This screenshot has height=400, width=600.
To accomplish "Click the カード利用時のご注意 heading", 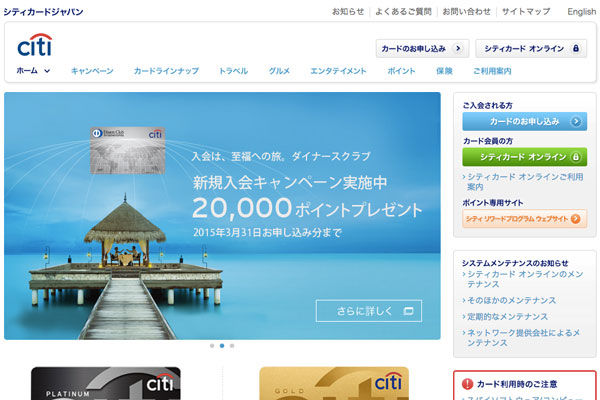I will (x=517, y=384).
